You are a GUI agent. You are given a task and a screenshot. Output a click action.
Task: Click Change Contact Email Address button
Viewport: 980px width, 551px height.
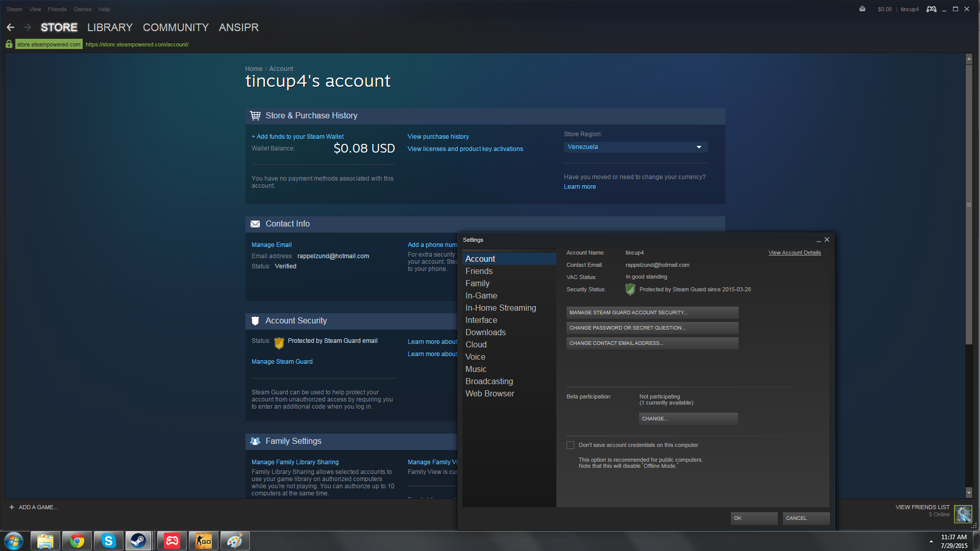(x=652, y=343)
